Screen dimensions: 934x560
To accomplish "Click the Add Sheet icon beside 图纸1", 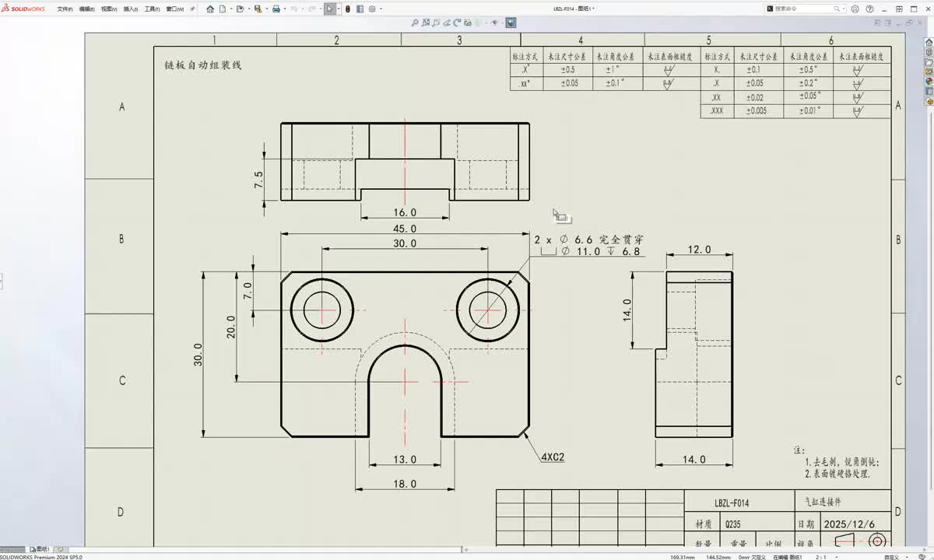I will 60,550.
